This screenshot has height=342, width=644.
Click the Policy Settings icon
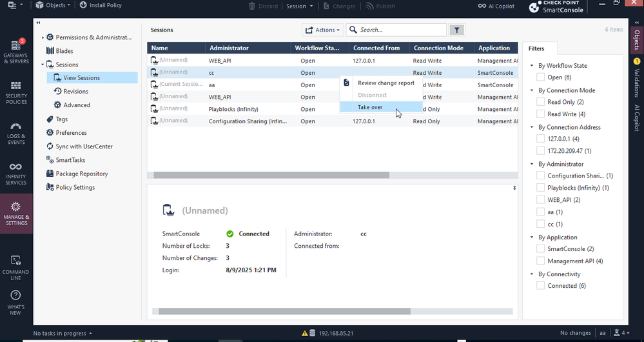pos(50,187)
